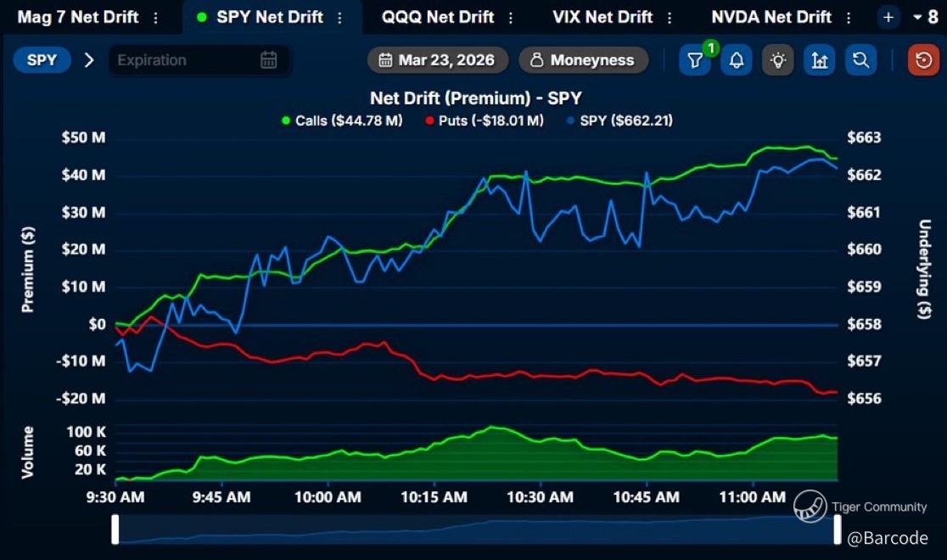Open Mag 7 Net Drift tab options menu
The height and width of the screenshot is (560, 947).
pyautogui.click(x=156, y=18)
